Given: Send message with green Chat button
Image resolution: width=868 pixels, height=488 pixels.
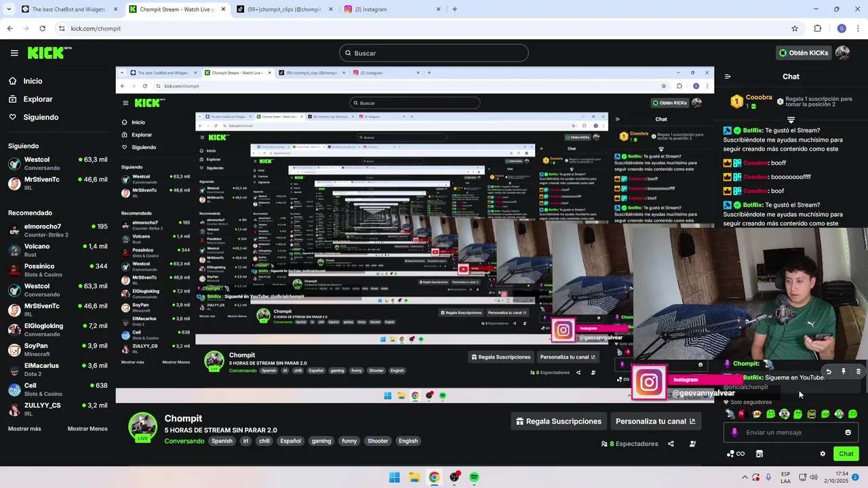Looking at the screenshot, I should click(x=846, y=454).
